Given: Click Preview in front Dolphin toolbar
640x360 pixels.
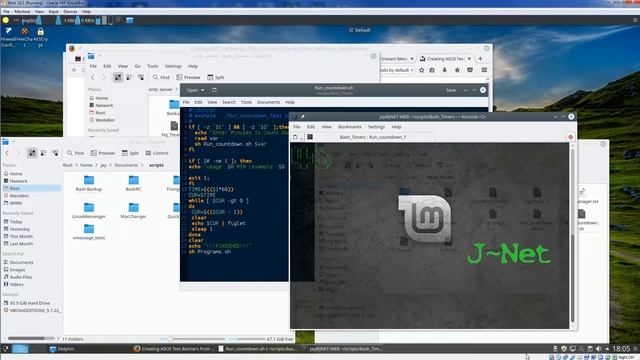Looking at the screenshot, I should coord(103,153).
